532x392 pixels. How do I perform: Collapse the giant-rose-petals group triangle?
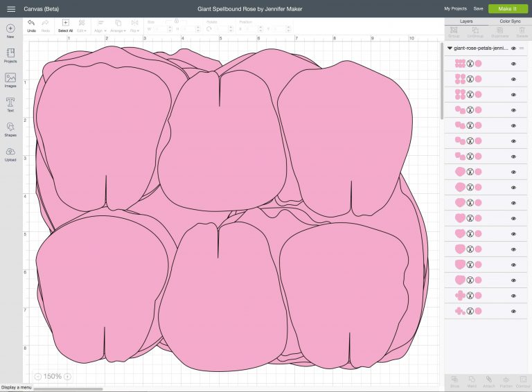click(450, 48)
